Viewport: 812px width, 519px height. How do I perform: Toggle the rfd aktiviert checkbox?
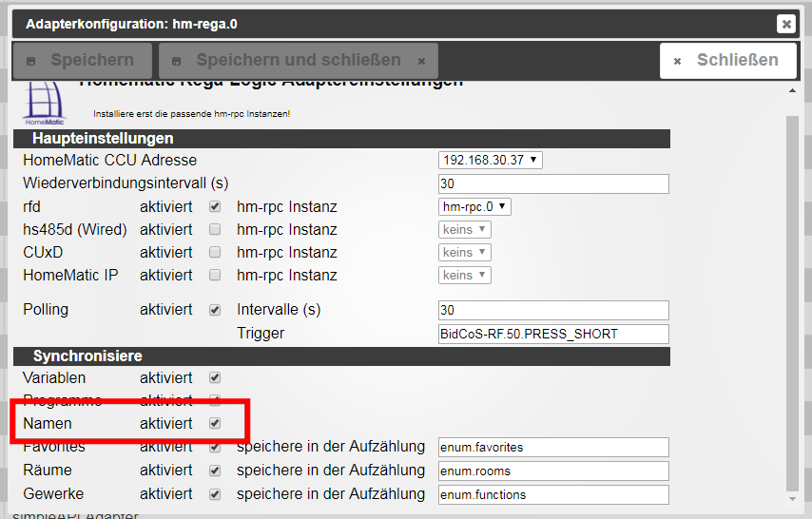tap(215, 206)
